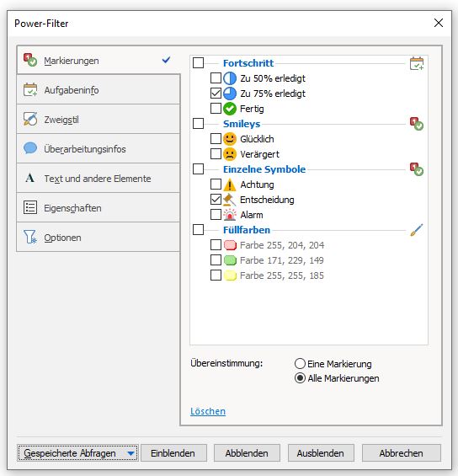Check the Glücklich smiley checkbox

pyautogui.click(x=216, y=138)
